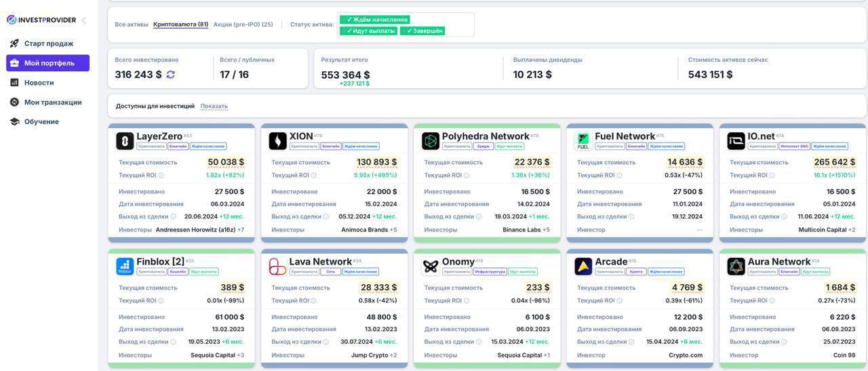Click LayerZero current value 50 038 $

(226, 162)
